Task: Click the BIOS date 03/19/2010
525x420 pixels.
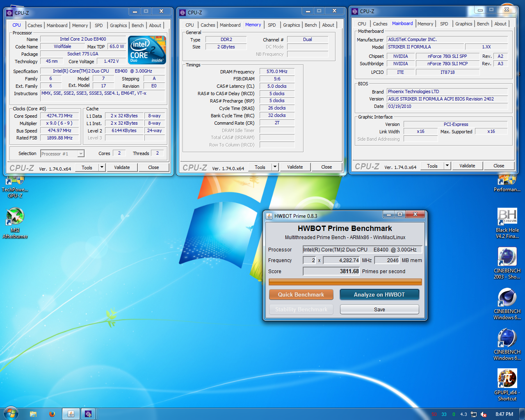Action: [447, 106]
